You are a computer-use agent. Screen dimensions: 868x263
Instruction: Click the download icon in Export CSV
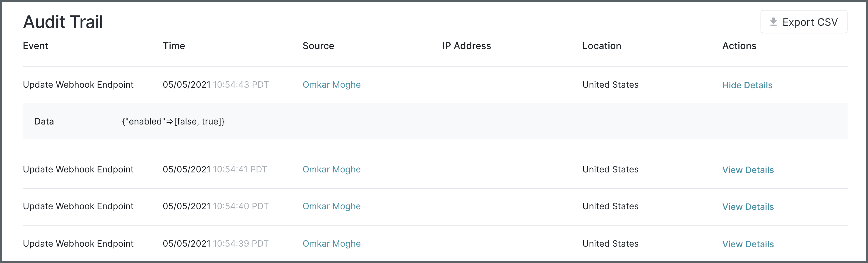pyautogui.click(x=773, y=22)
